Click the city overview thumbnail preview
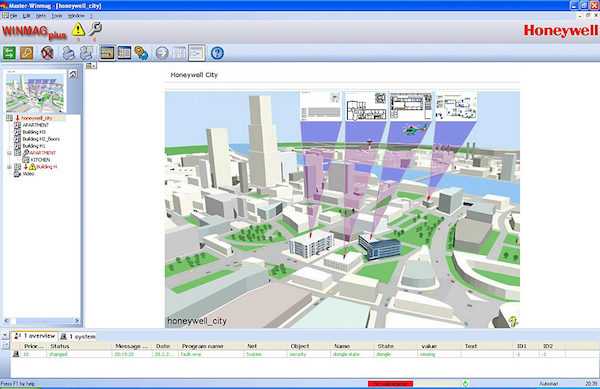Screen dimensions: 600x389 point(35,92)
